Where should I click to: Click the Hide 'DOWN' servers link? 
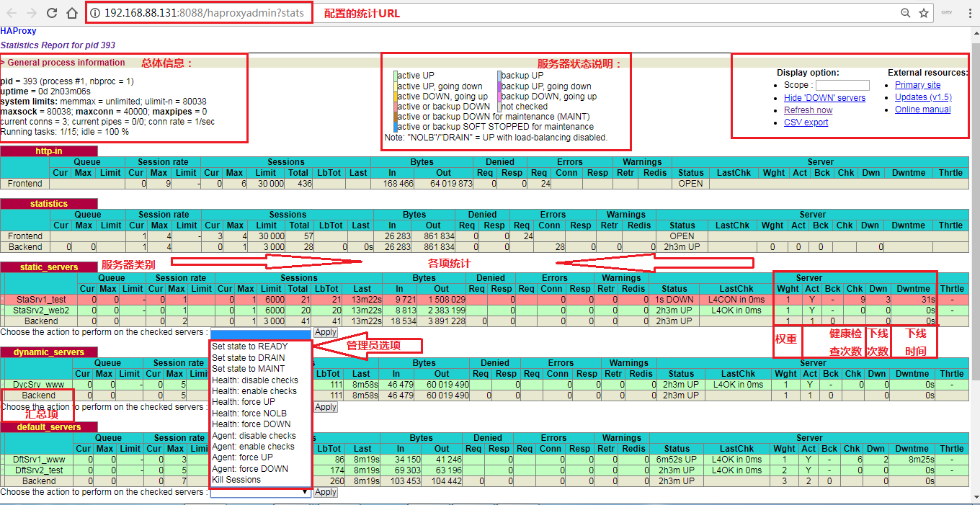tap(824, 98)
